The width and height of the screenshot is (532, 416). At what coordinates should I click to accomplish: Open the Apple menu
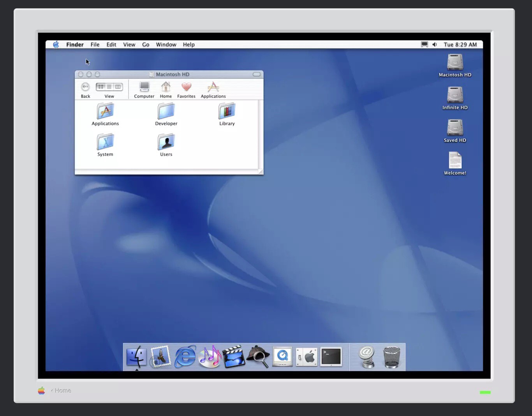(x=56, y=44)
